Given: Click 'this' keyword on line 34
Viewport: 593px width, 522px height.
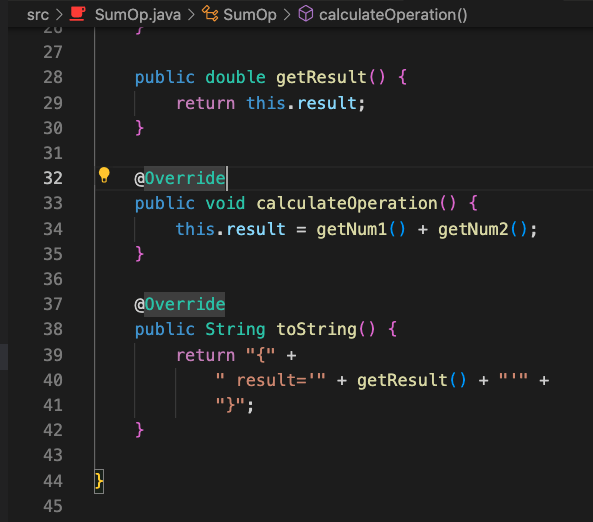Looking at the screenshot, I should pyautogui.click(x=195, y=229).
